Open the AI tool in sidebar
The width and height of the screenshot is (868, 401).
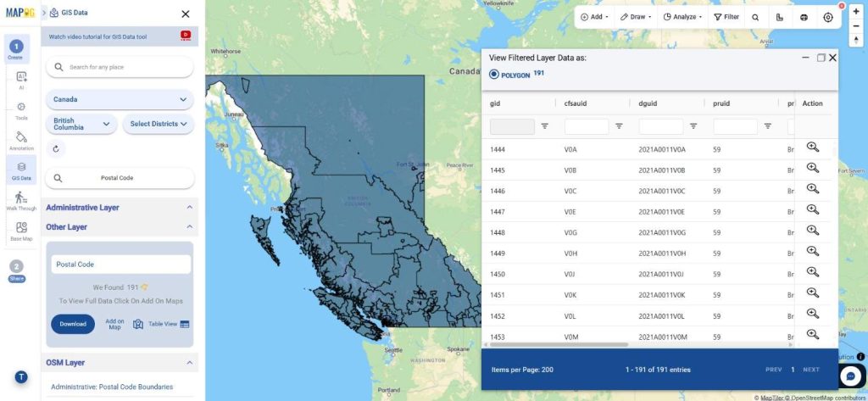pyautogui.click(x=21, y=80)
